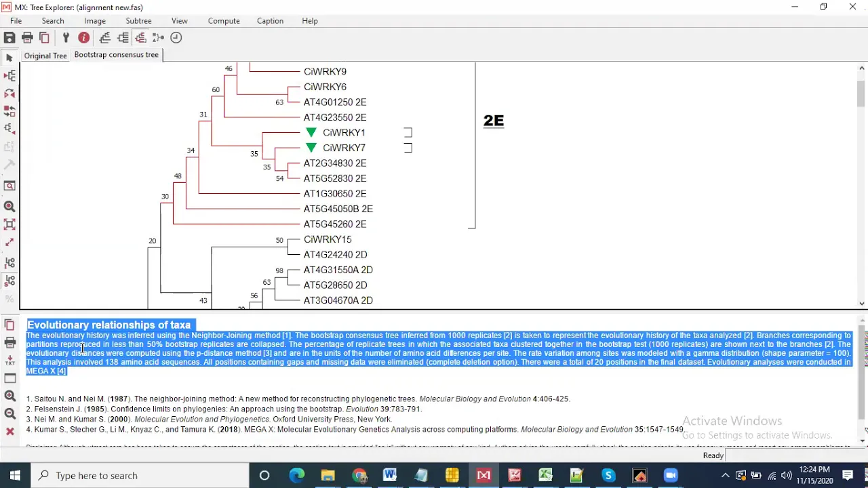Click the 2E group label
This screenshot has height=488, width=868.
tap(494, 121)
